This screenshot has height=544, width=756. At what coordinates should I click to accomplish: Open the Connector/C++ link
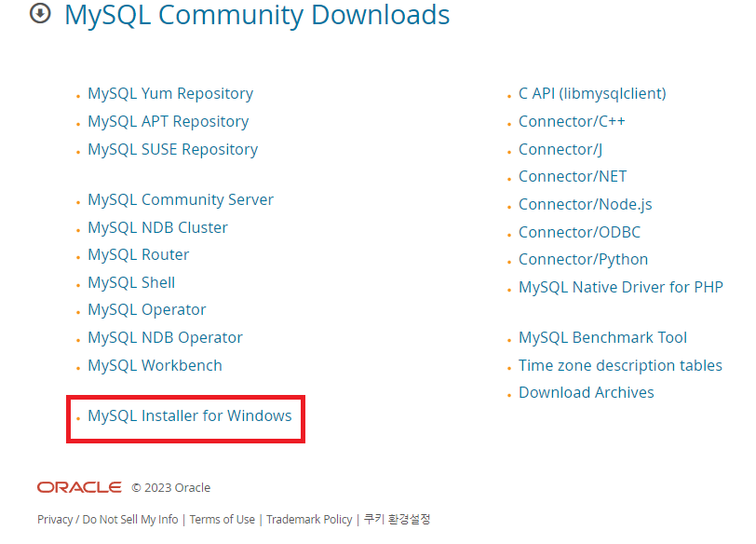(572, 121)
